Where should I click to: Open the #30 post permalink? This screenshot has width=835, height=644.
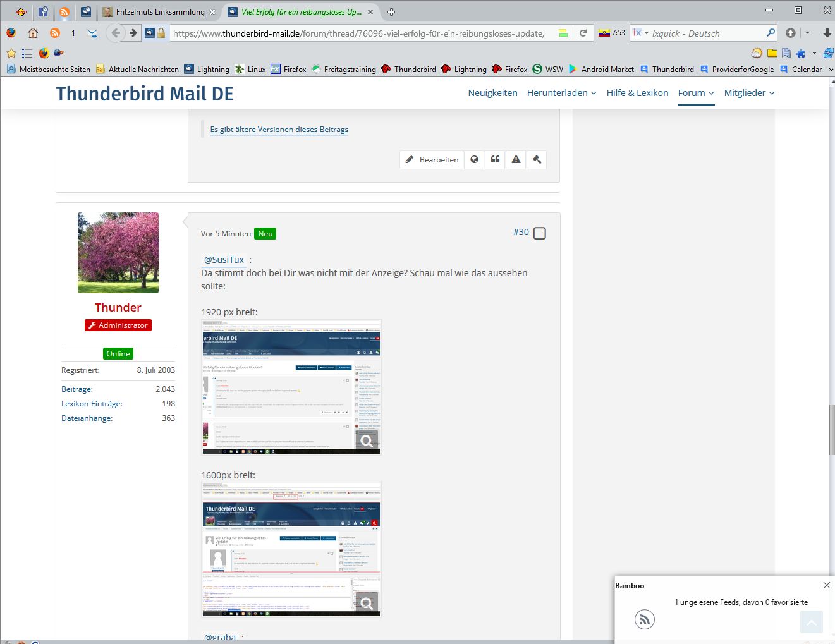click(521, 232)
